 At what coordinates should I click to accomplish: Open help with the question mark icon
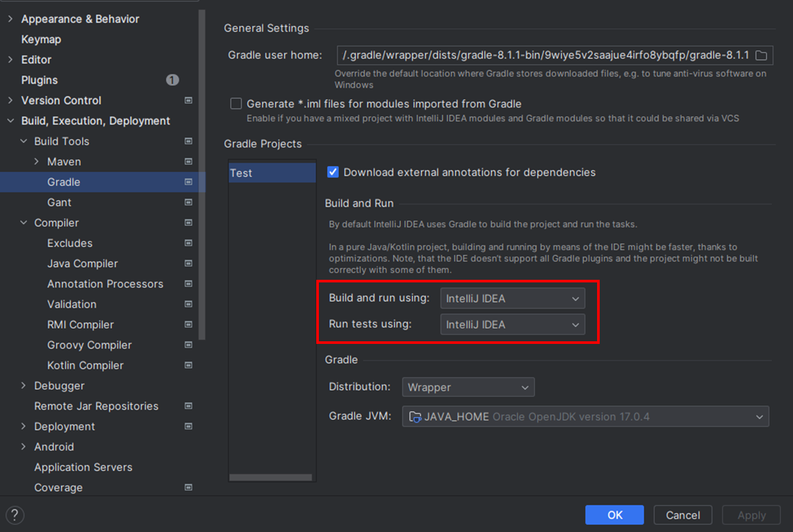coord(15,515)
